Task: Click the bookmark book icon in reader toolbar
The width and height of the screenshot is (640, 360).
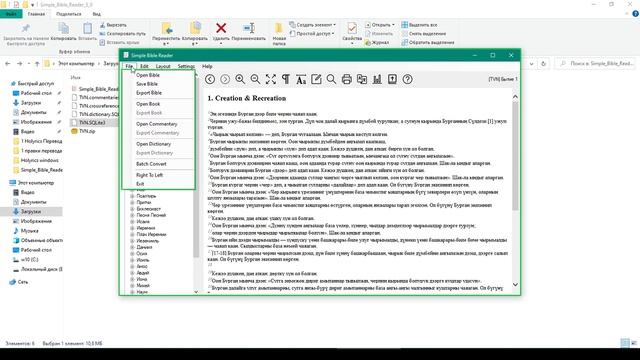Action: pos(392,79)
